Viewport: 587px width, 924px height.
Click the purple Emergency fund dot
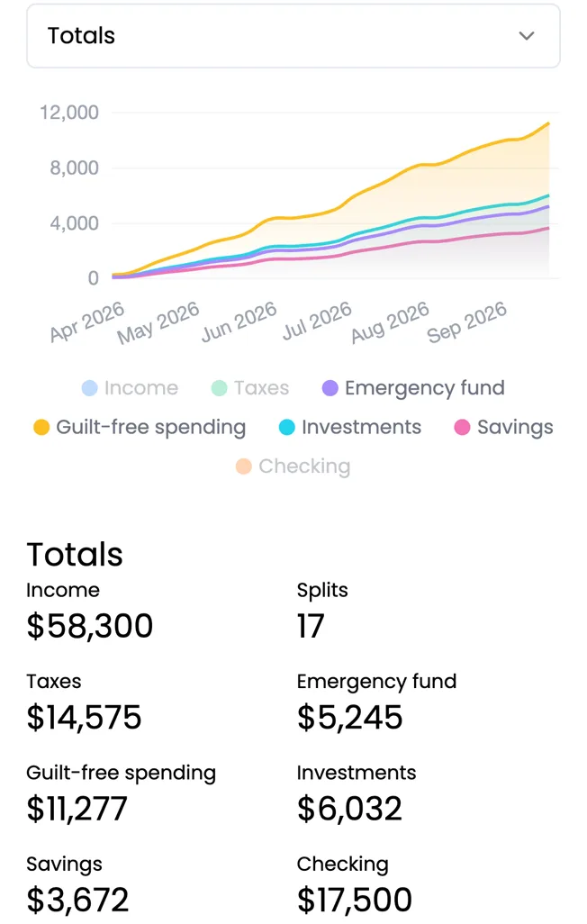330,388
